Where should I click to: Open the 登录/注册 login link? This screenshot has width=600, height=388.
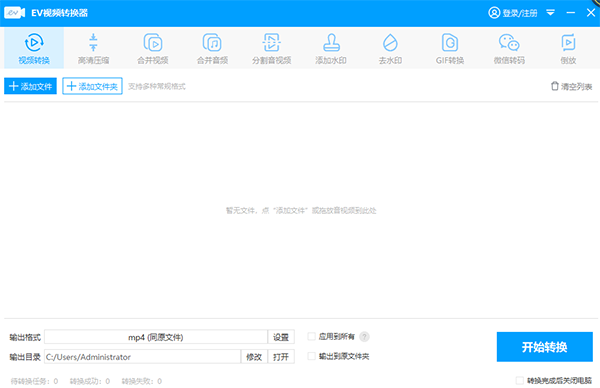tap(513, 13)
